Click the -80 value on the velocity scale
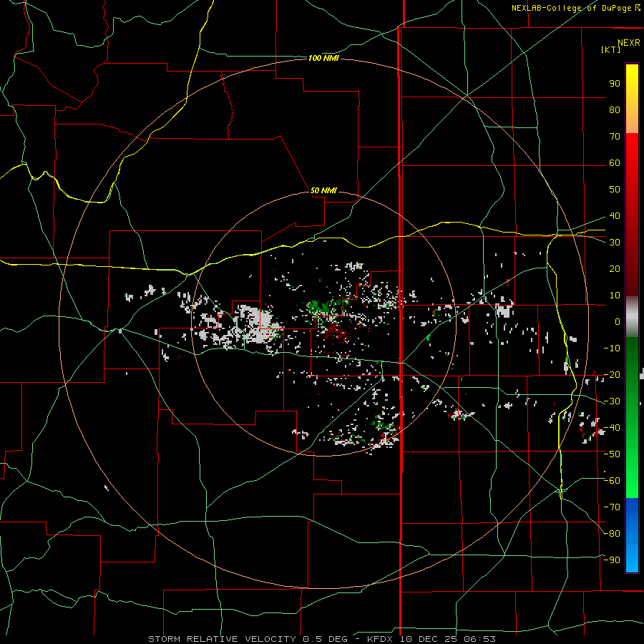Screen dimensions: 644x644 612,534
